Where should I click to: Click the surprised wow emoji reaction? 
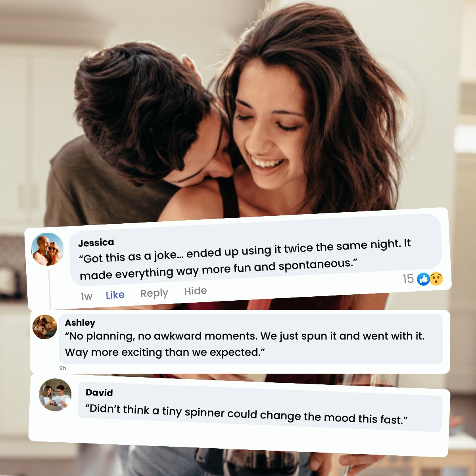[436, 278]
